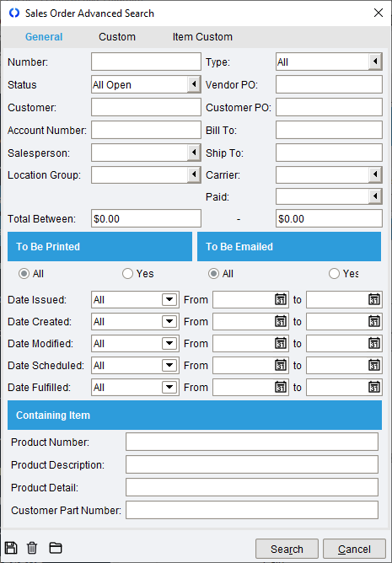The height and width of the screenshot is (563, 392).
Task: Open the Date Scheduled to calendar picker
Action: [x=374, y=365]
